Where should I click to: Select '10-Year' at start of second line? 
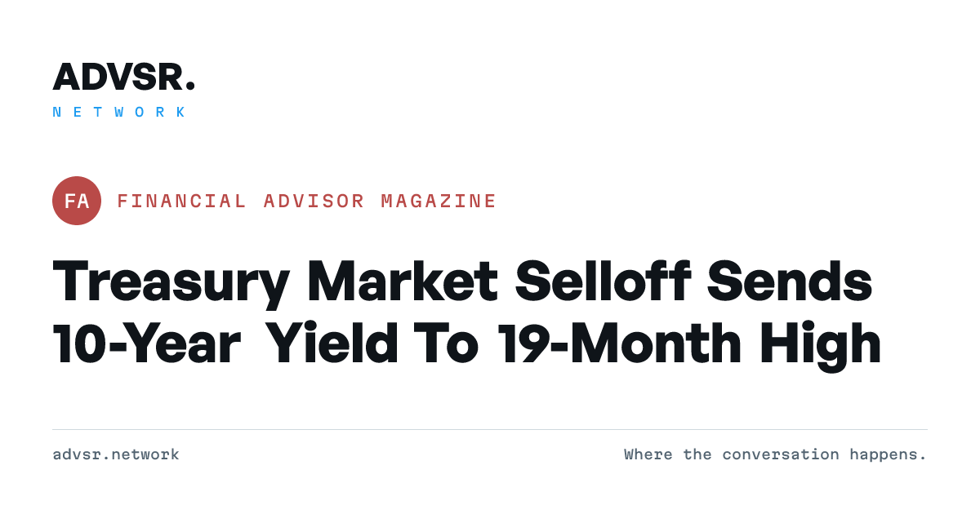tap(146, 343)
